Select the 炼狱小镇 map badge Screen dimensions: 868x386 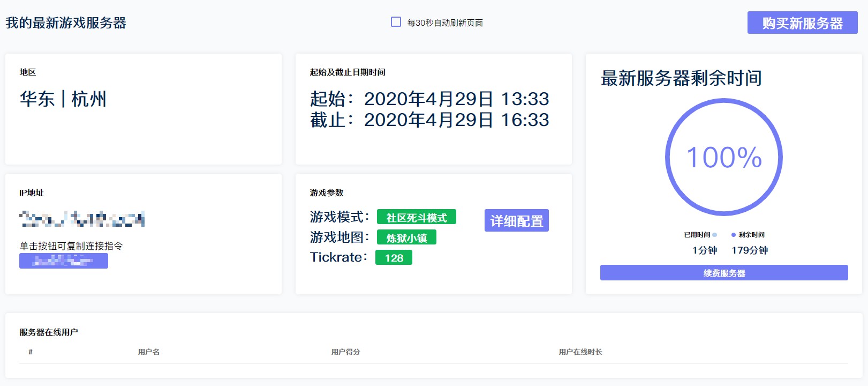tap(406, 237)
